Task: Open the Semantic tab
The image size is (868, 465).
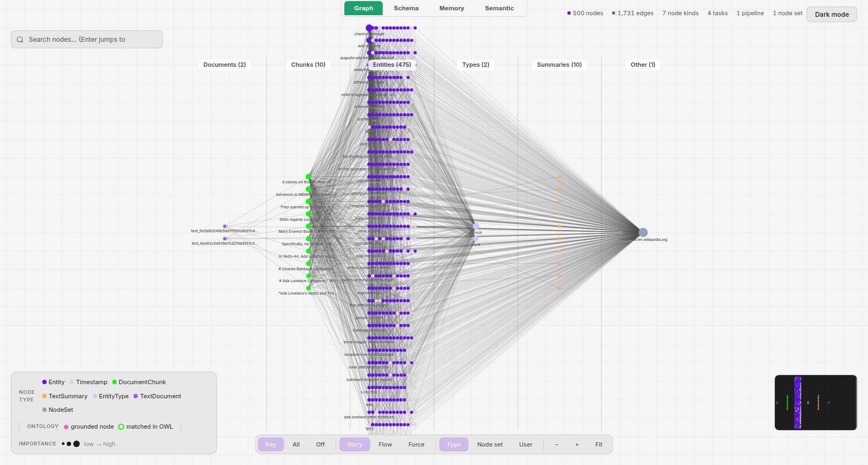Action: (500, 8)
